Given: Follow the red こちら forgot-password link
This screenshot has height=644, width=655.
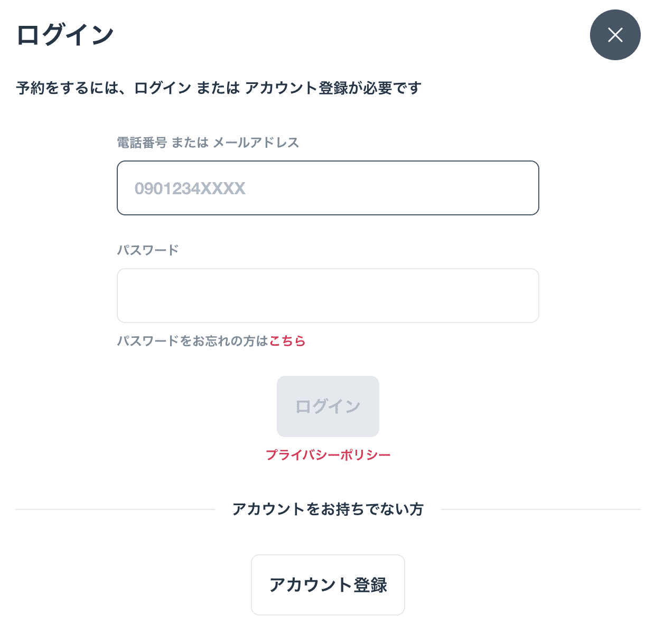Looking at the screenshot, I should pos(287,341).
